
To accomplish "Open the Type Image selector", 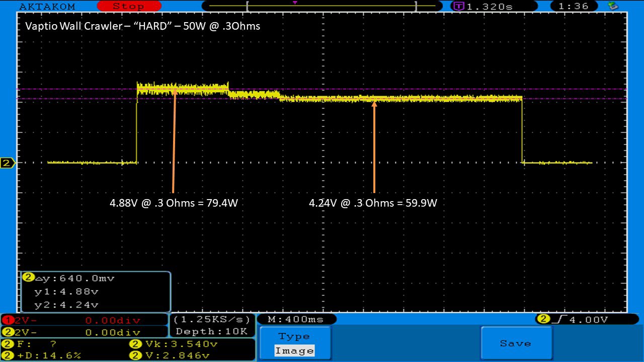I will coord(294,343).
